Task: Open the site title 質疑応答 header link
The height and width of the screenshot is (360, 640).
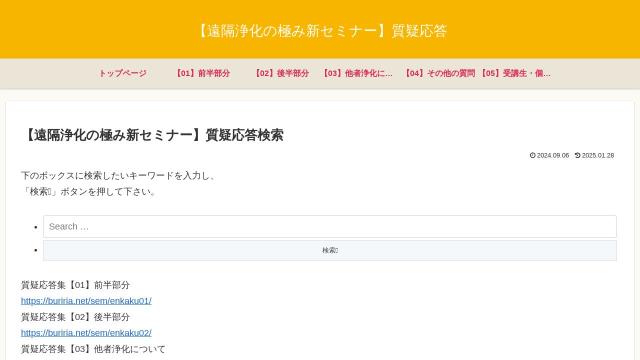Action: pyautogui.click(x=322, y=31)
